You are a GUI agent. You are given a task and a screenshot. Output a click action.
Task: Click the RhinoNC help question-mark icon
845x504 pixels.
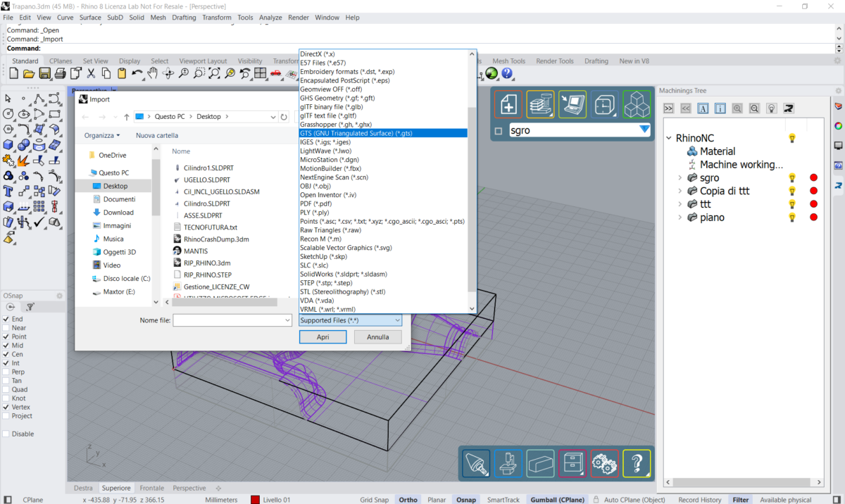[637, 463]
